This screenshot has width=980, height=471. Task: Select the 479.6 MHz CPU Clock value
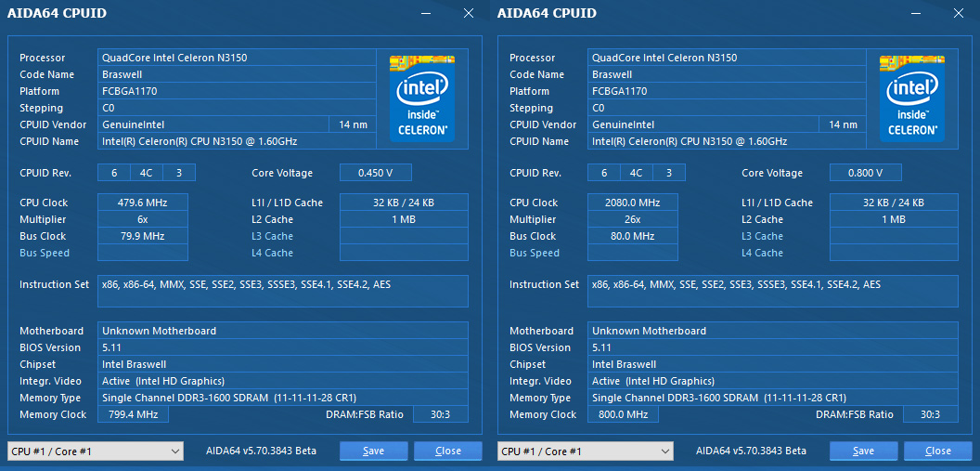tap(143, 203)
